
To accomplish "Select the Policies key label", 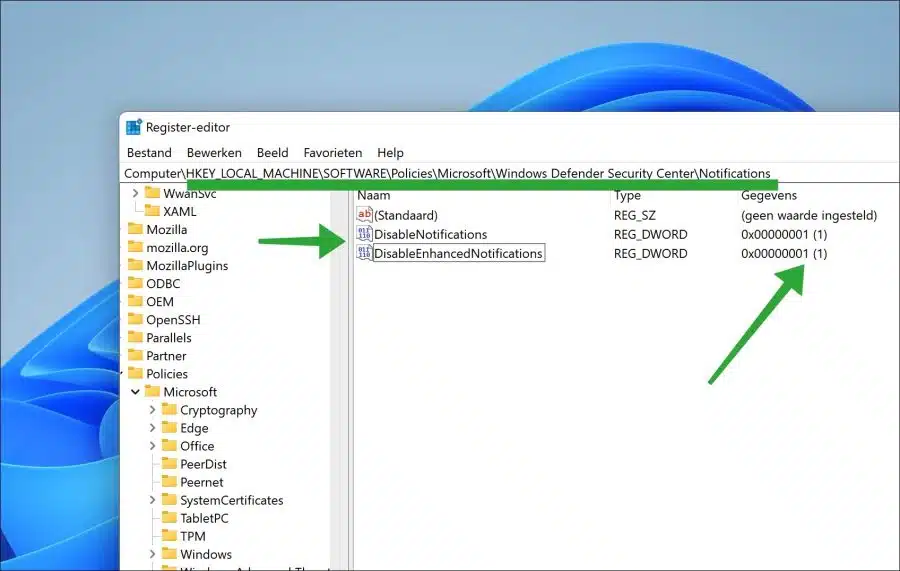I will (167, 374).
